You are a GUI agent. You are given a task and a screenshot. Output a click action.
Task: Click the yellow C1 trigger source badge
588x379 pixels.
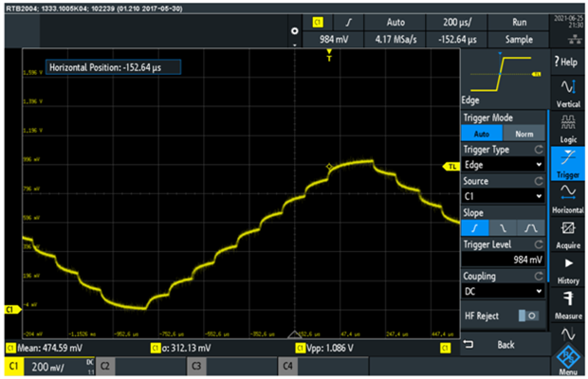click(x=318, y=22)
